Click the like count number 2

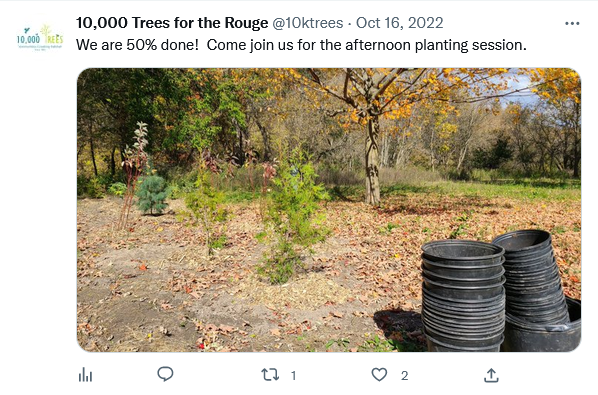[x=404, y=376]
